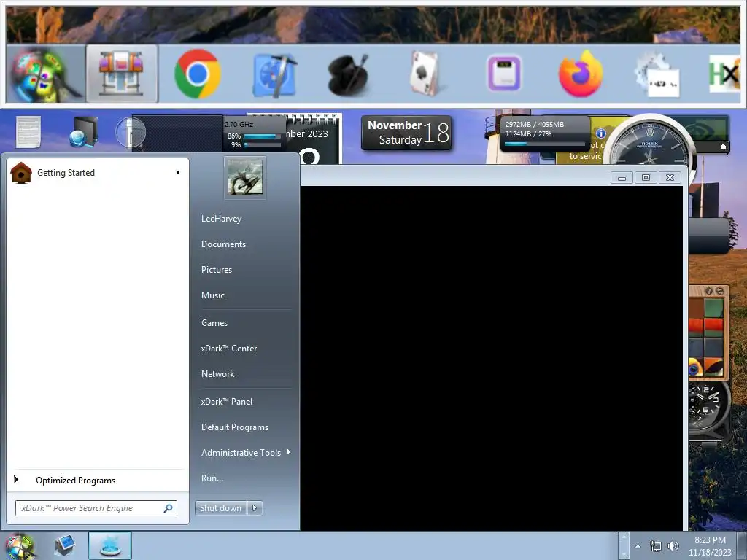Click the magnifier gadget icon on desktop
This screenshot has height=560, width=747.
(x=130, y=133)
